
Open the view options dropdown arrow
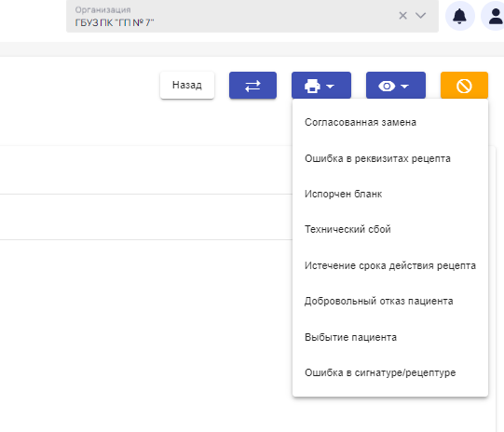[x=404, y=86]
